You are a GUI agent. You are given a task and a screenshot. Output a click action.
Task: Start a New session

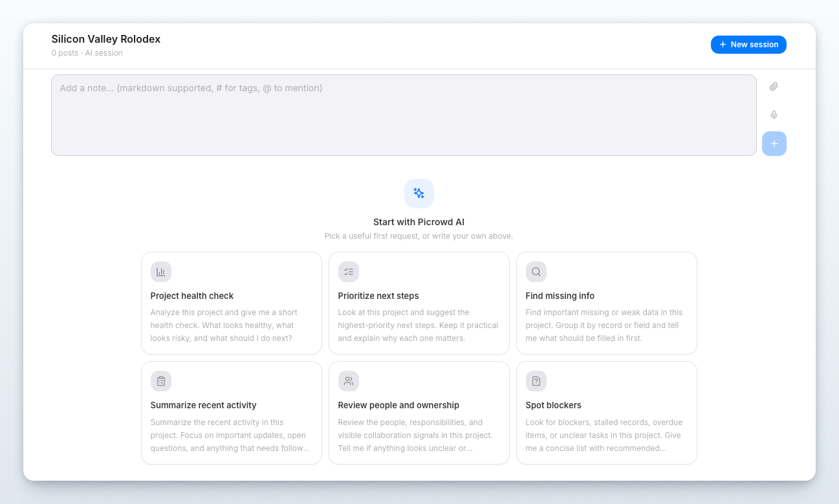coord(748,45)
